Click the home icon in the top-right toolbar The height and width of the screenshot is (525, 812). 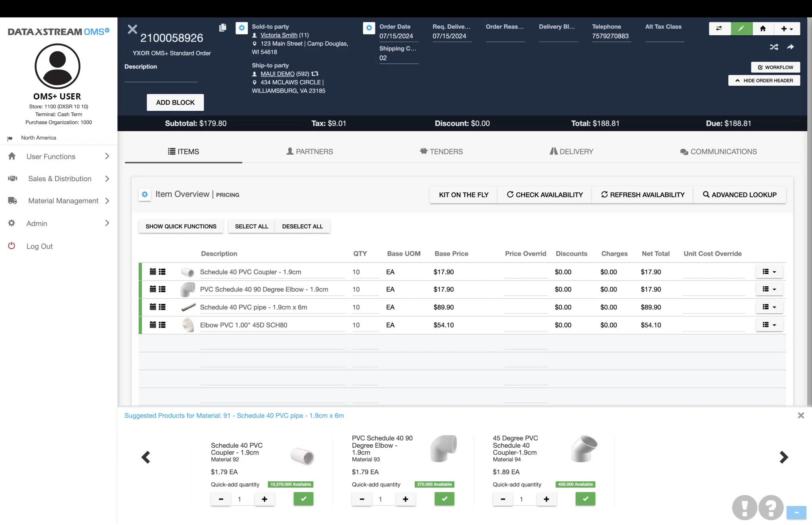pos(762,29)
